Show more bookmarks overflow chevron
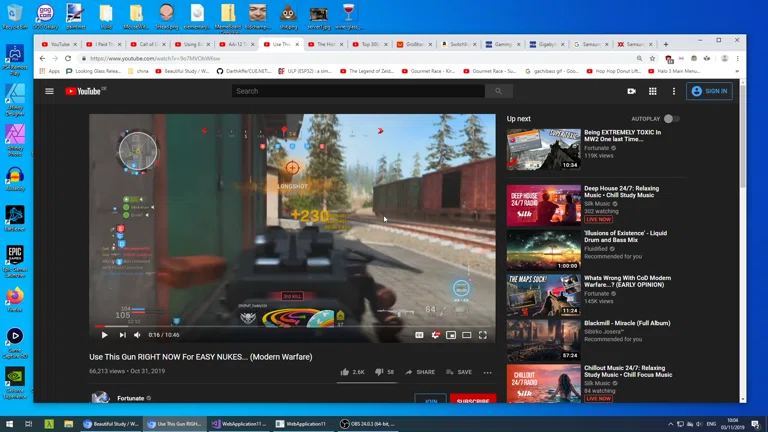 (737, 71)
